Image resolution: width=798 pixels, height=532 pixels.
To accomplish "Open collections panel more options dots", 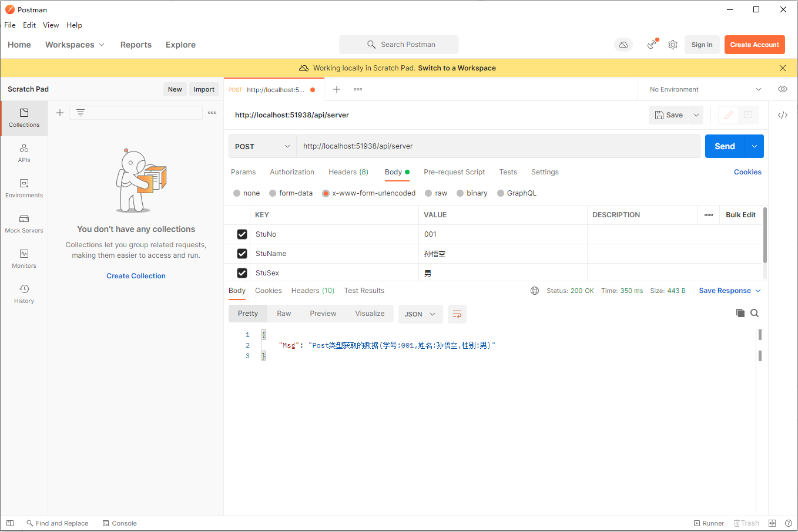I will coord(212,113).
